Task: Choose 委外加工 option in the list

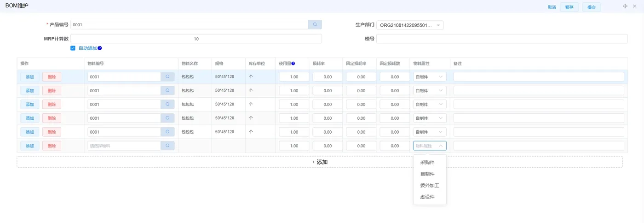Action: [430, 186]
